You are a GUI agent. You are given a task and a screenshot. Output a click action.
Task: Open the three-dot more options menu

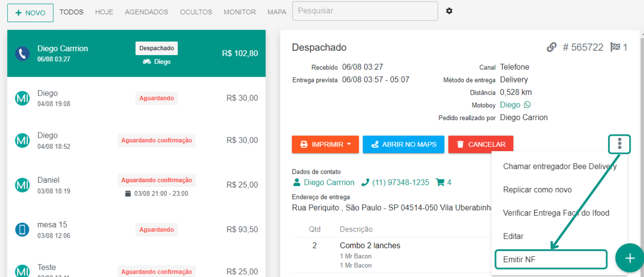pos(620,144)
